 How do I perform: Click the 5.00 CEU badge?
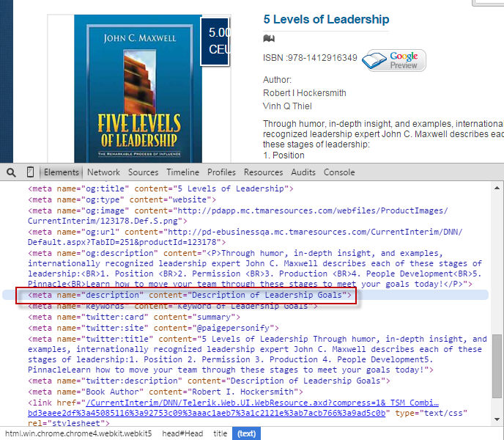pos(215,41)
